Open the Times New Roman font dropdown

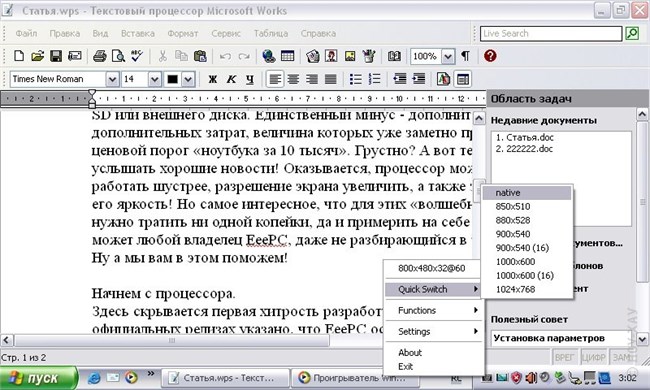112,79
